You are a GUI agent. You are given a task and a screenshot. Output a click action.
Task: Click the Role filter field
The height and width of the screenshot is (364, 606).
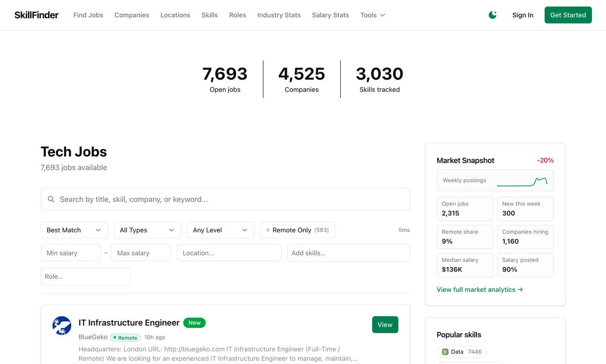(86, 276)
